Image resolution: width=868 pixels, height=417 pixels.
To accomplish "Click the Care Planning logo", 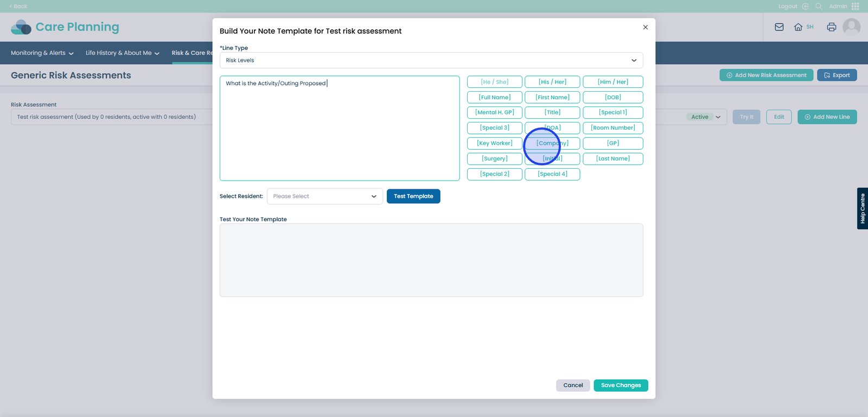I will coord(65,27).
